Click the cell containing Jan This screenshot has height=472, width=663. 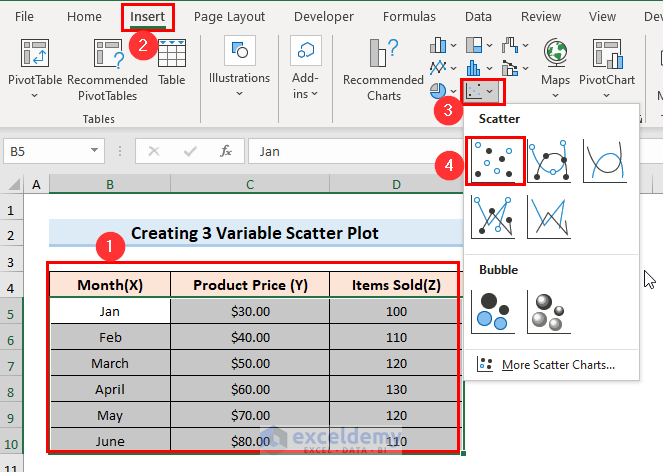110,311
